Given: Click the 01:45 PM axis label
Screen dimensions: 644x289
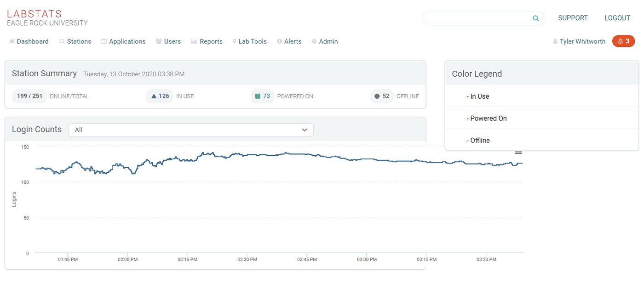Looking at the screenshot, I should (68, 260).
